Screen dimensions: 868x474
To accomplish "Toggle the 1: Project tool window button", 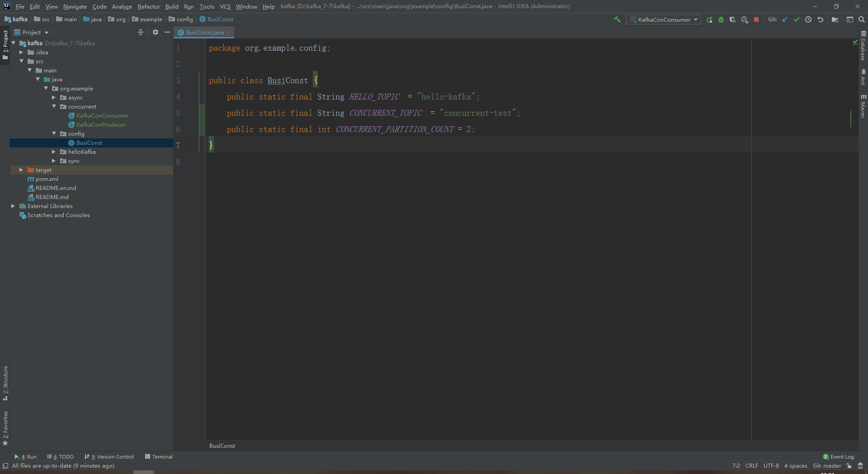I will coord(5,45).
